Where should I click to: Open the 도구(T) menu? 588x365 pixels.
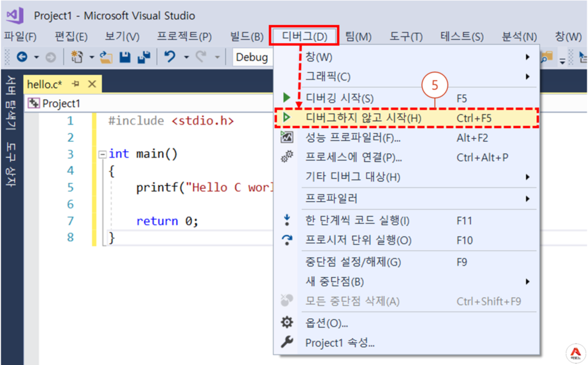pyautogui.click(x=406, y=37)
